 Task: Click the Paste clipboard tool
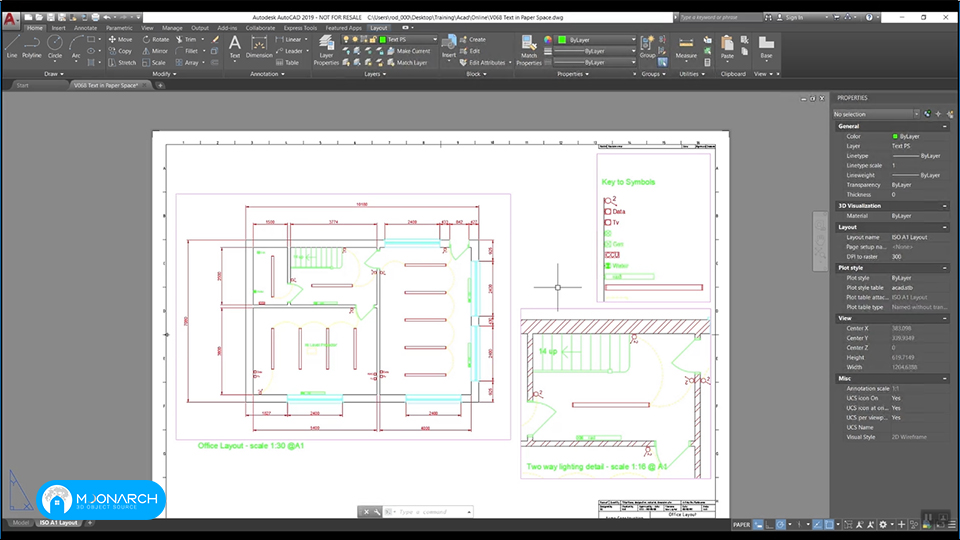727,47
